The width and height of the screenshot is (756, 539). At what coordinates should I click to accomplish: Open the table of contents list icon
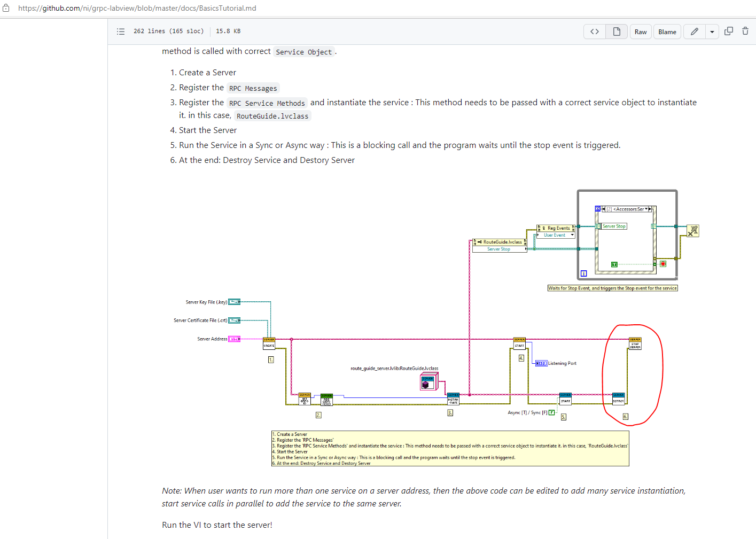click(x=121, y=32)
